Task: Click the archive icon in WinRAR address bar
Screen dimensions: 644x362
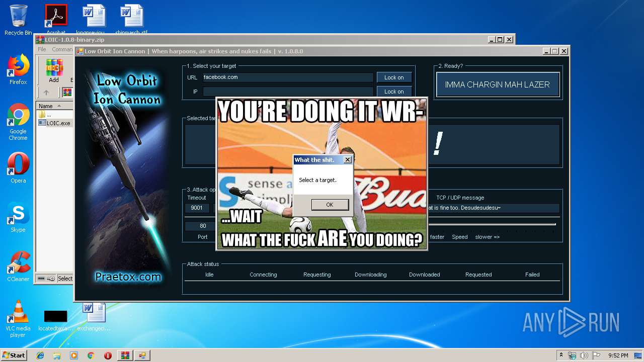Action: pos(67,93)
